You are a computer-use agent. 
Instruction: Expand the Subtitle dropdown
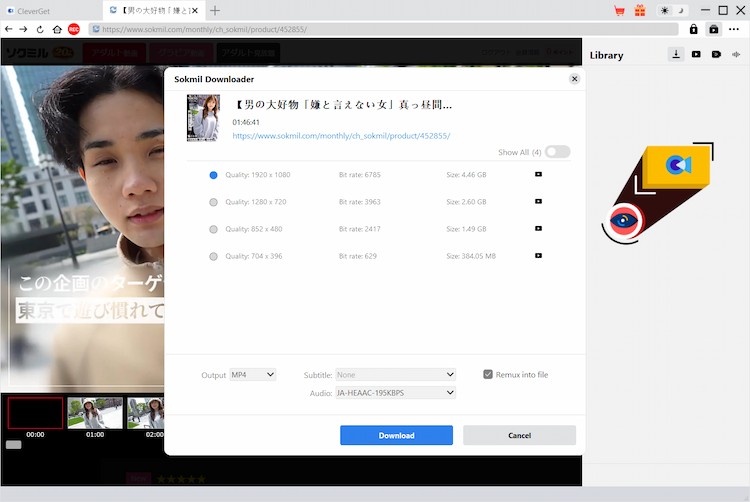click(x=395, y=374)
